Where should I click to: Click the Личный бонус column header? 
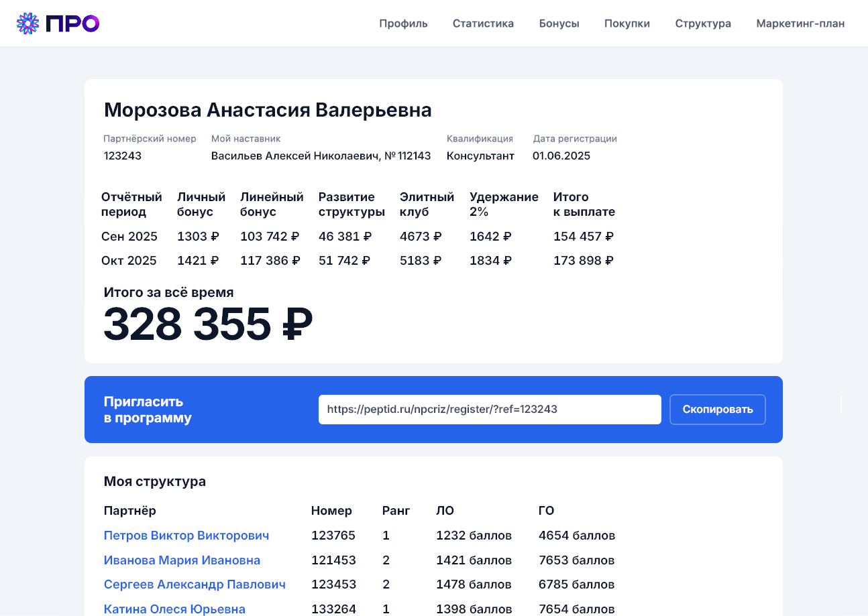tap(201, 204)
